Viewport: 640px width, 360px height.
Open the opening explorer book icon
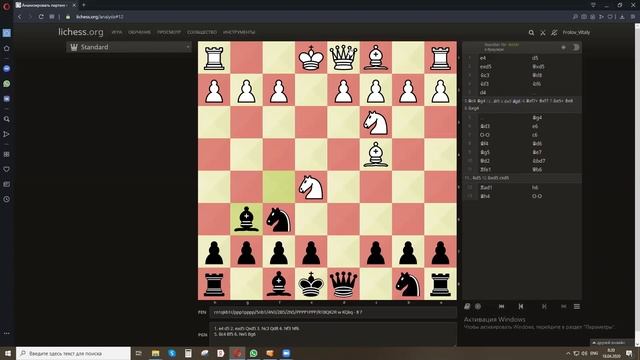(467, 306)
